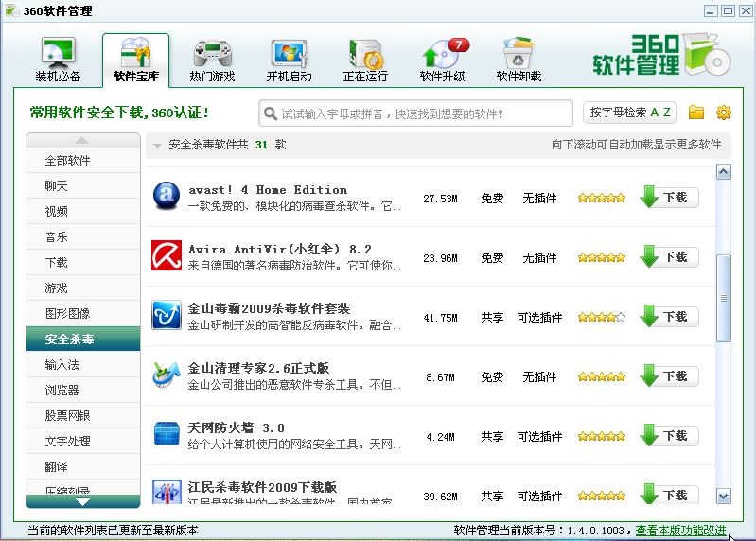The height and width of the screenshot is (541, 756).
Task: Click the orange gear settings icon
Action: click(724, 113)
